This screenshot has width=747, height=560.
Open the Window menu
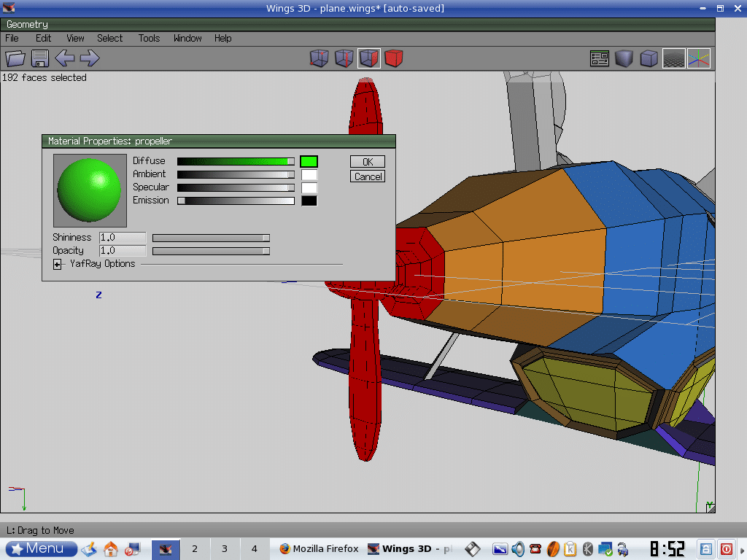pyautogui.click(x=187, y=38)
